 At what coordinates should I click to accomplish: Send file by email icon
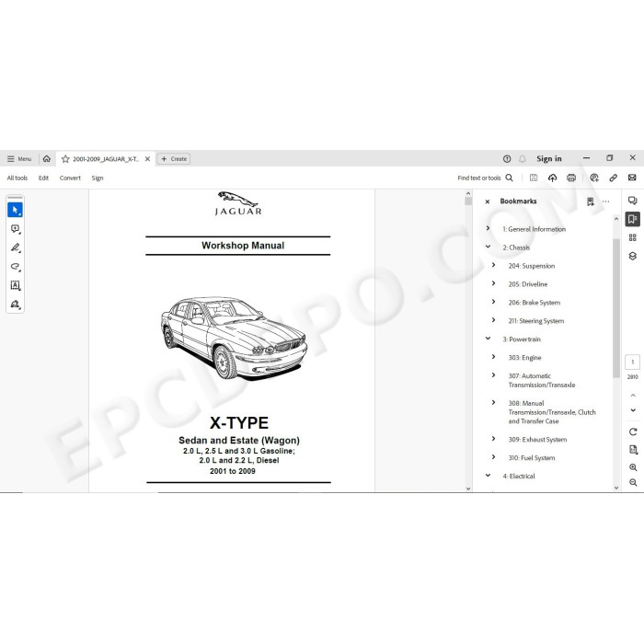pyautogui.click(x=632, y=178)
